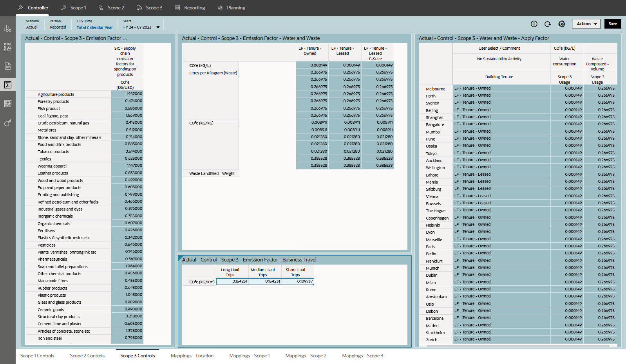
Task: Refresh the form with the refresh icon
Action: (x=548, y=24)
